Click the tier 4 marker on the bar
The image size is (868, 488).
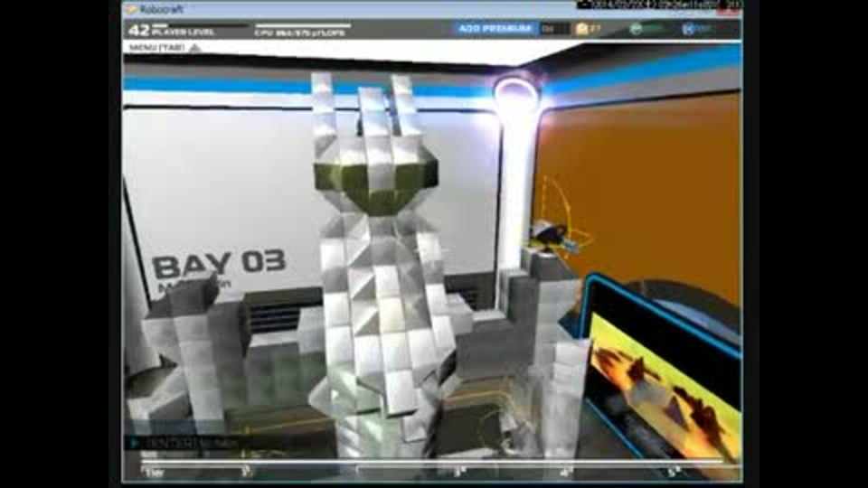[x=565, y=472]
